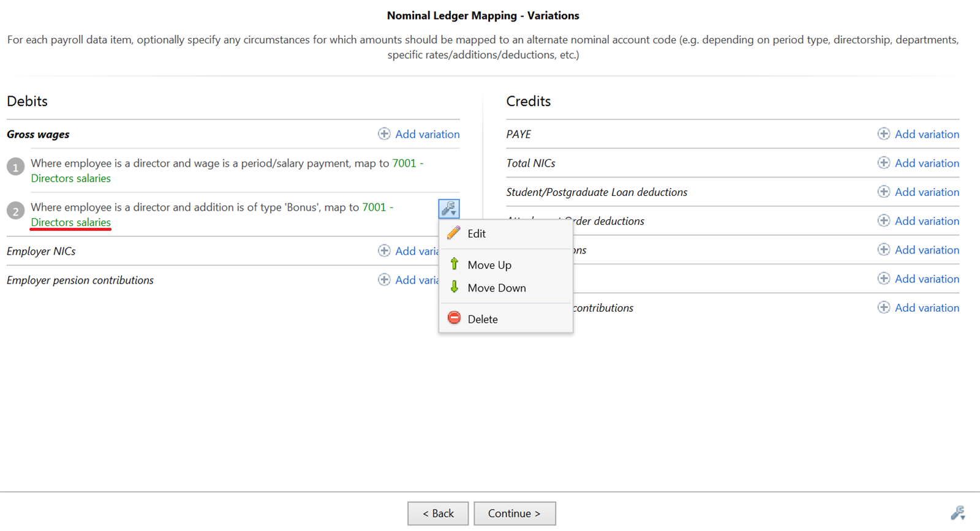Click the PAYE label under Credits

(x=519, y=134)
